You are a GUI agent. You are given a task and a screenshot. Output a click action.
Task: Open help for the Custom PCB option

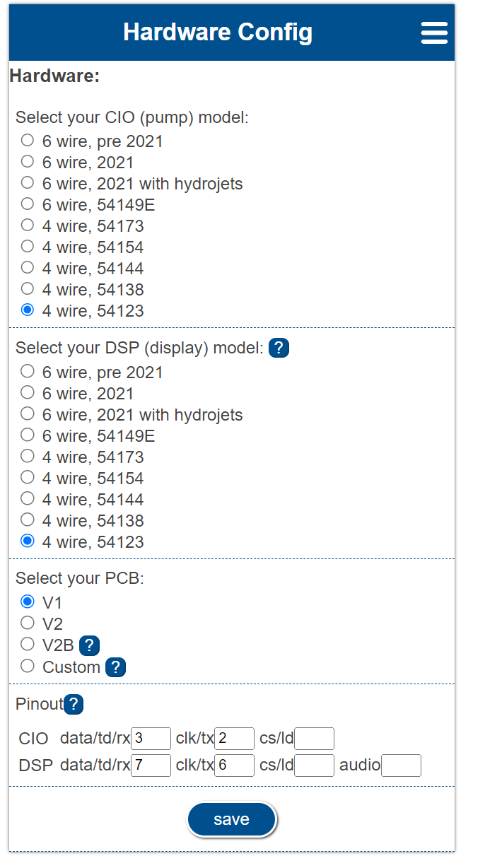[115, 667]
